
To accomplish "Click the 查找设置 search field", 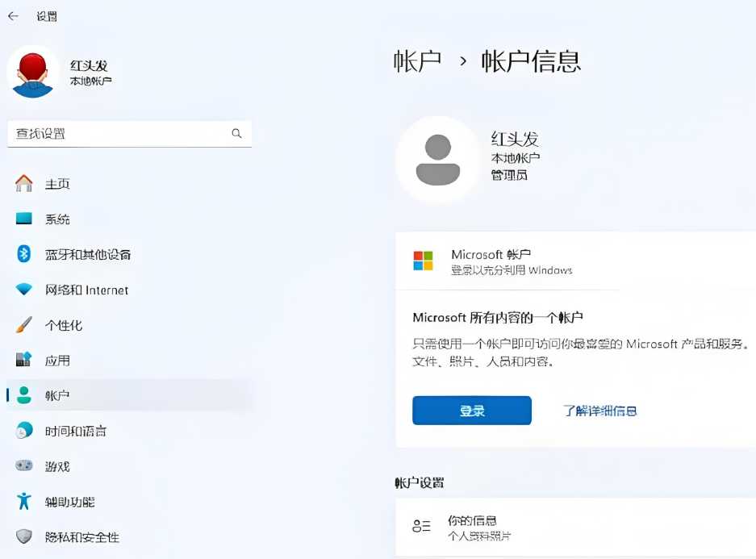I will tap(117, 133).
